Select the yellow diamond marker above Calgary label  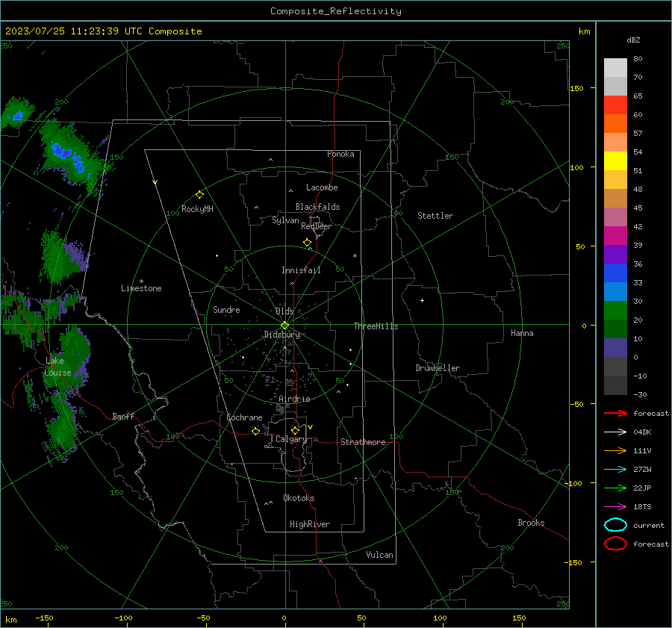(x=295, y=430)
